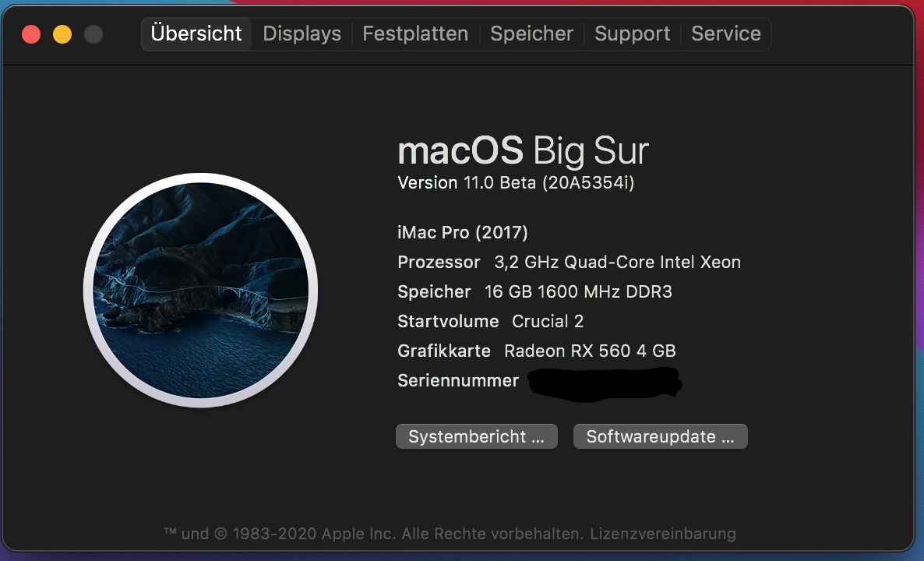
Task: Click the gray disabled zoom button
Action: [x=93, y=34]
